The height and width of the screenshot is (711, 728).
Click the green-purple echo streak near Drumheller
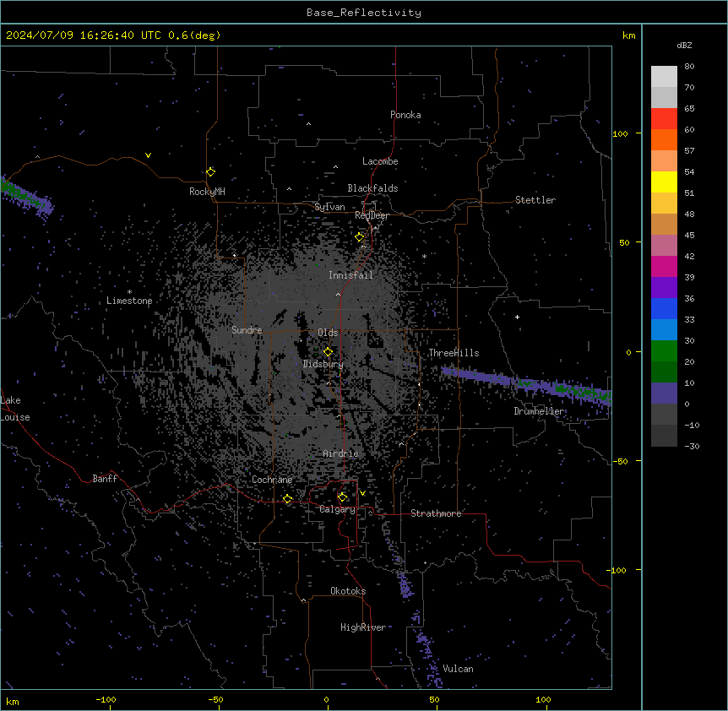526,383
